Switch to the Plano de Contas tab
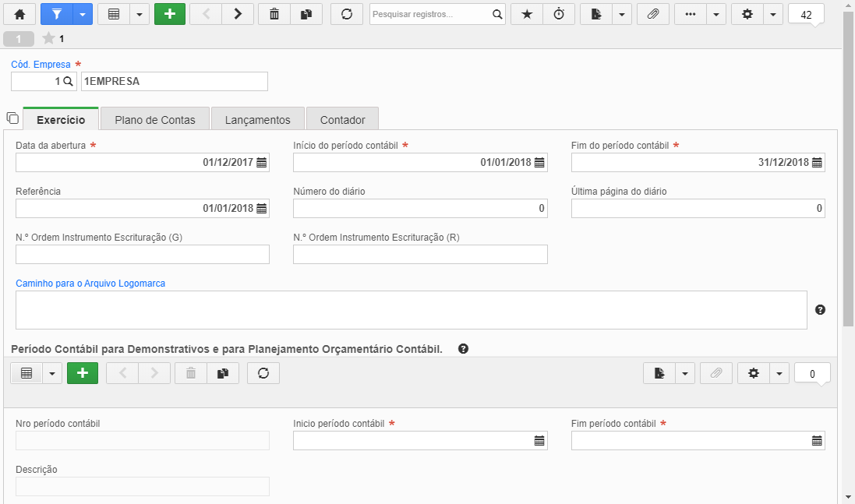855x504 pixels. [x=155, y=118]
